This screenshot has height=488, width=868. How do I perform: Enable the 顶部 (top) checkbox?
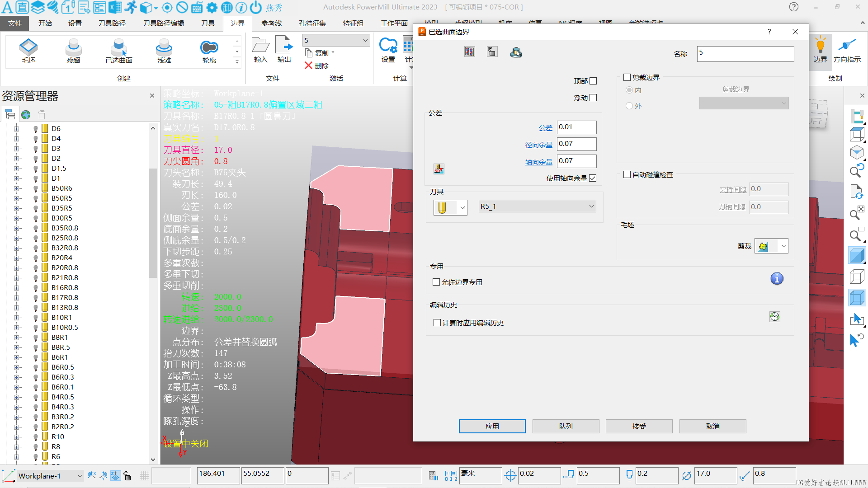[x=593, y=81]
